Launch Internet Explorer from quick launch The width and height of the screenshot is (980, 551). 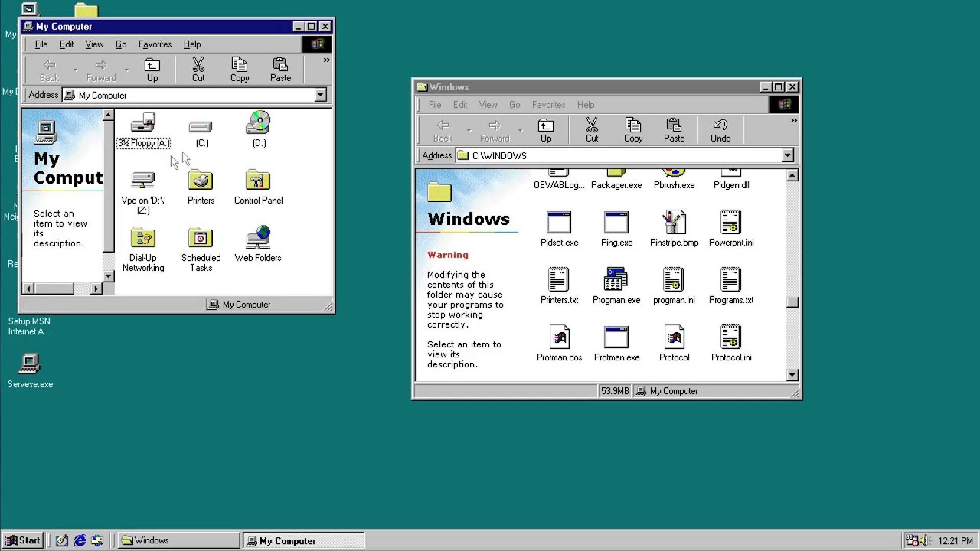tap(80, 540)
